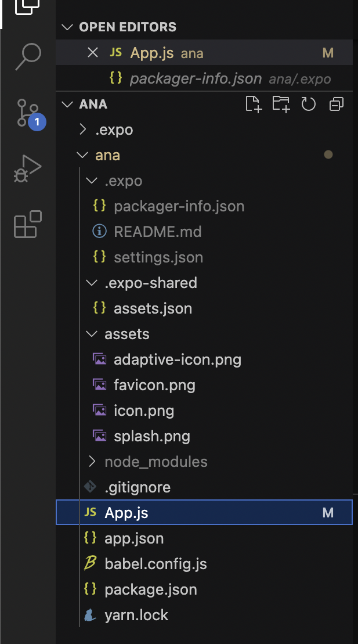This screenshot has height=644, width=358.
Task: Click the New Folder icon in ANA header
Action: click(281, 104)
